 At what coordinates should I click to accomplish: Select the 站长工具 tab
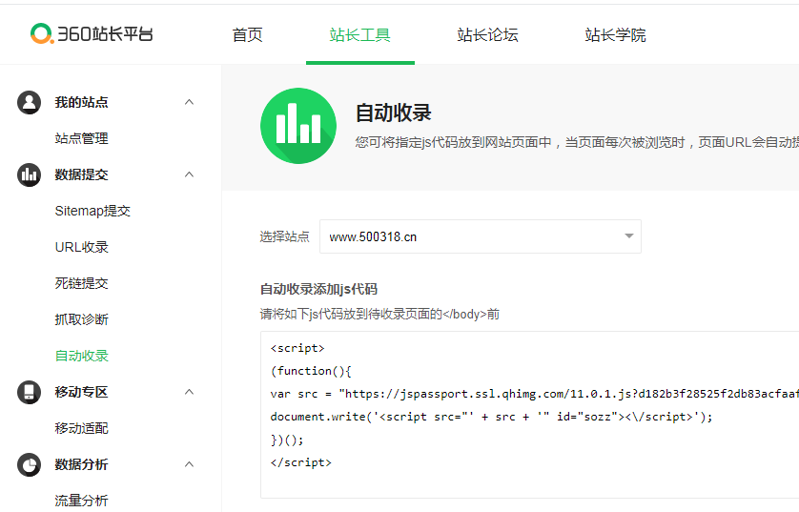(360, 35)
